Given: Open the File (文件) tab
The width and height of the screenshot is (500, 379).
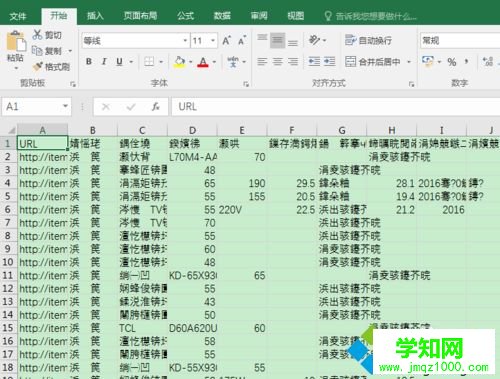Looking at the screenshot, I should [18, 16].
